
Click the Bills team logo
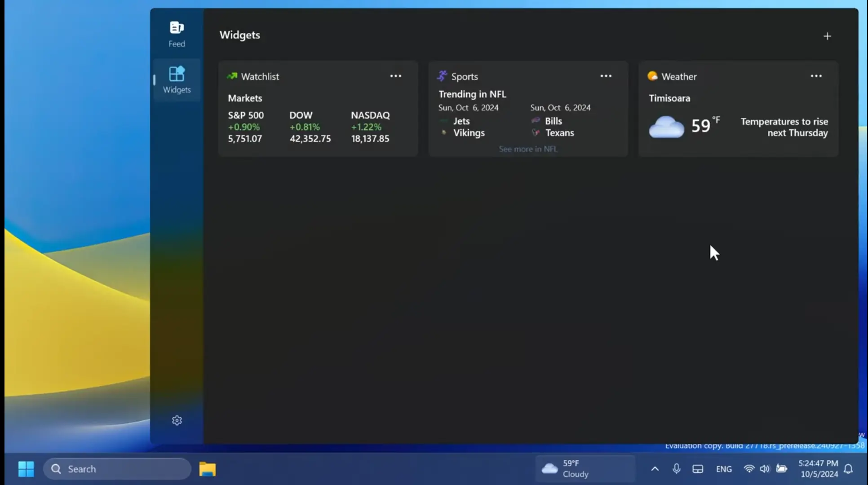point(536,120)
